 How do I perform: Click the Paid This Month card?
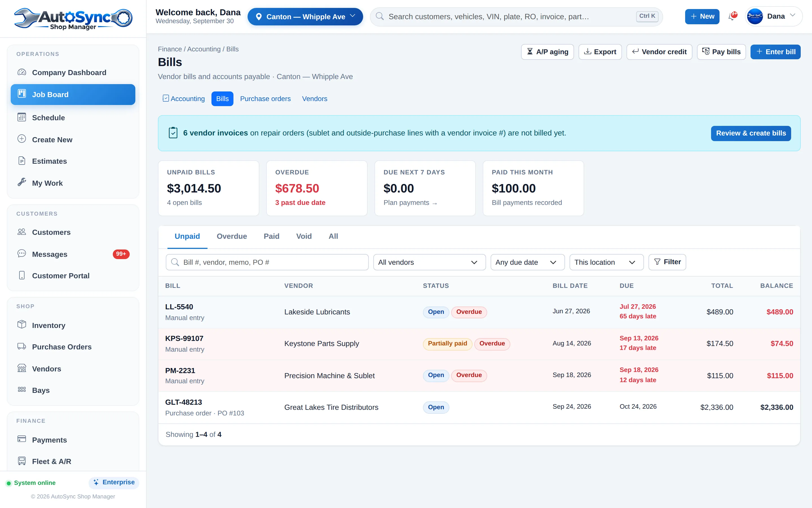[x=533, y=188]
